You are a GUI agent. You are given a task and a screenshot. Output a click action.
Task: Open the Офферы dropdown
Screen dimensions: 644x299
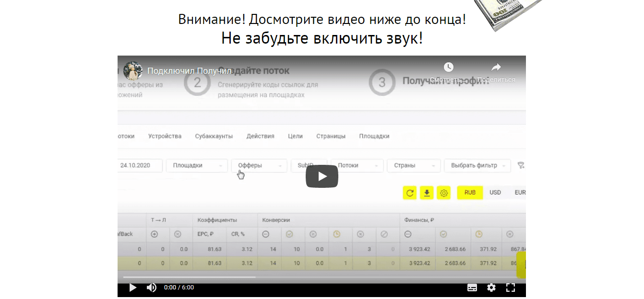click(259, 165)
